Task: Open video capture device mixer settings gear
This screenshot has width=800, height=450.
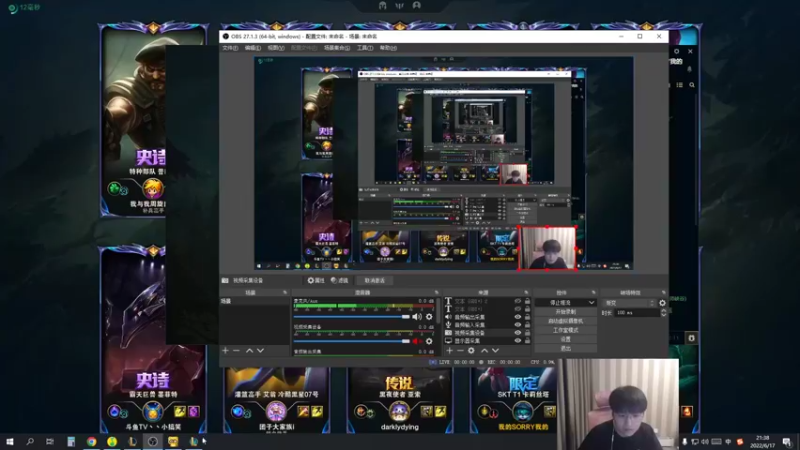Action: point(429,341)
